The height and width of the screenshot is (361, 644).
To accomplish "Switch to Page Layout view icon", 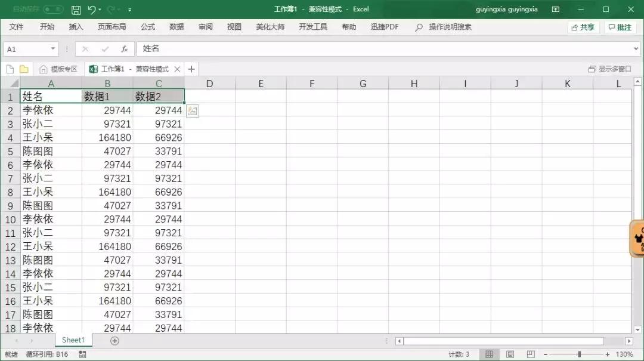I will tap(510, 354).
